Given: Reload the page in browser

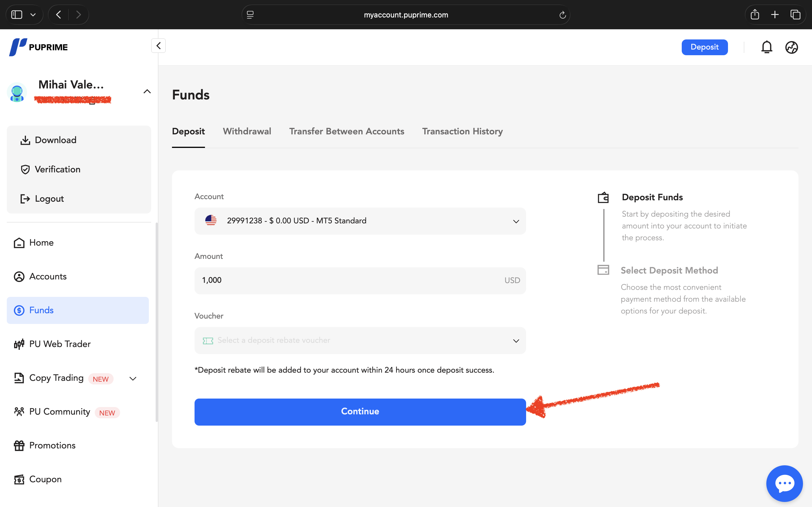Looking at the screenshot, I should pos(562,15).
